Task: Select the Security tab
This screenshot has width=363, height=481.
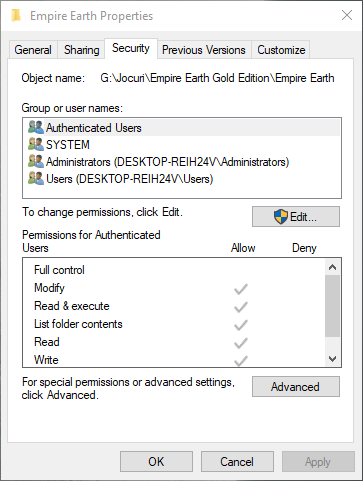Action: tap(131, 48)
